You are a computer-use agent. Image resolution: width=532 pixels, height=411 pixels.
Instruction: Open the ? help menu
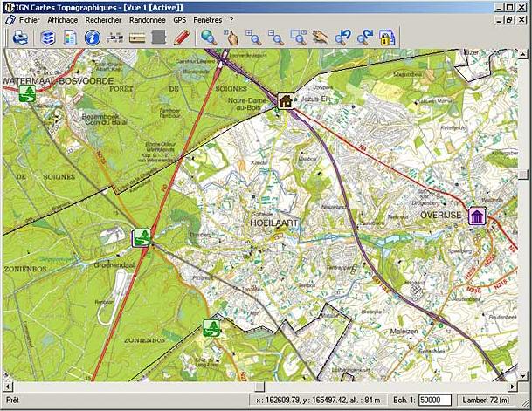[x=231, y=20]
